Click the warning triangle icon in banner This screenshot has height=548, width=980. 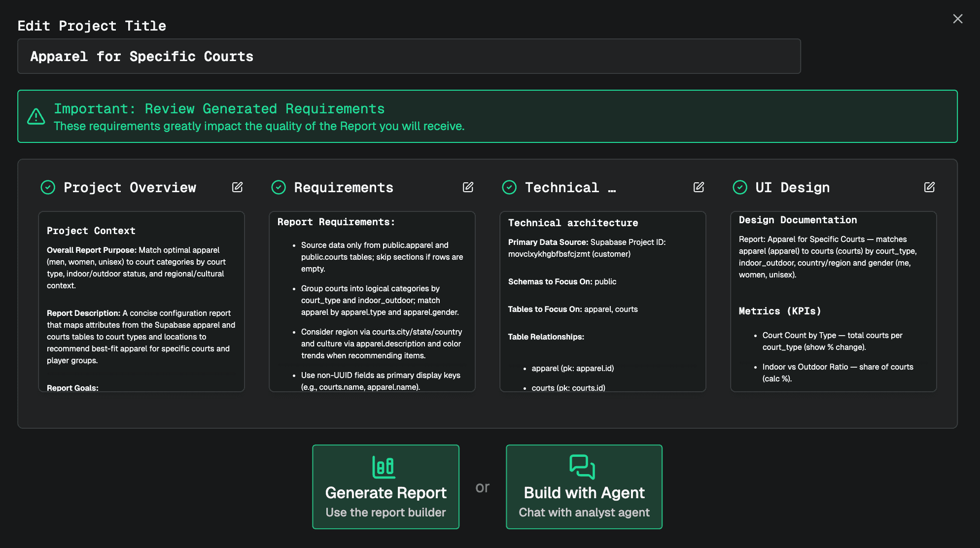[x=36, y=117]
